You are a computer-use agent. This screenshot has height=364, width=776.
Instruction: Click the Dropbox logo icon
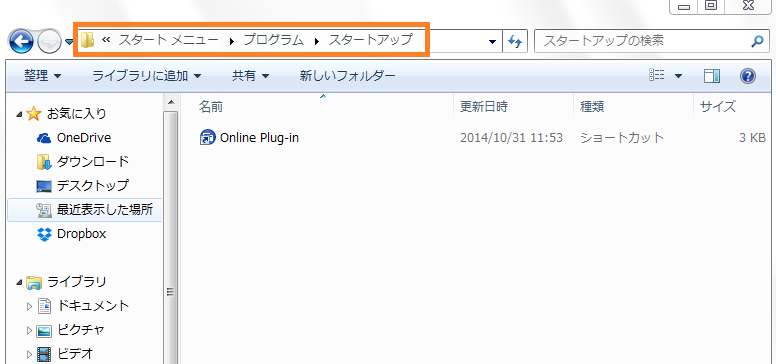point(44,234)
